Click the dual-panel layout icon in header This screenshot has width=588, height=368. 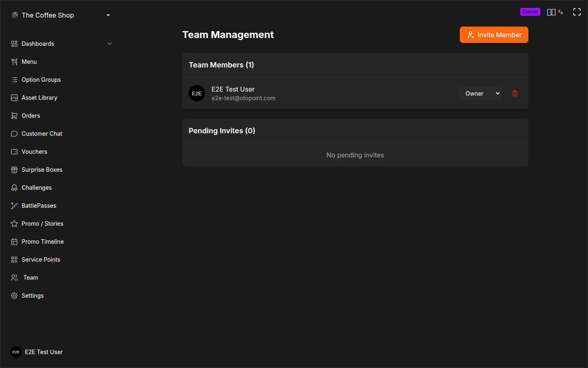(x=551, y=12)
